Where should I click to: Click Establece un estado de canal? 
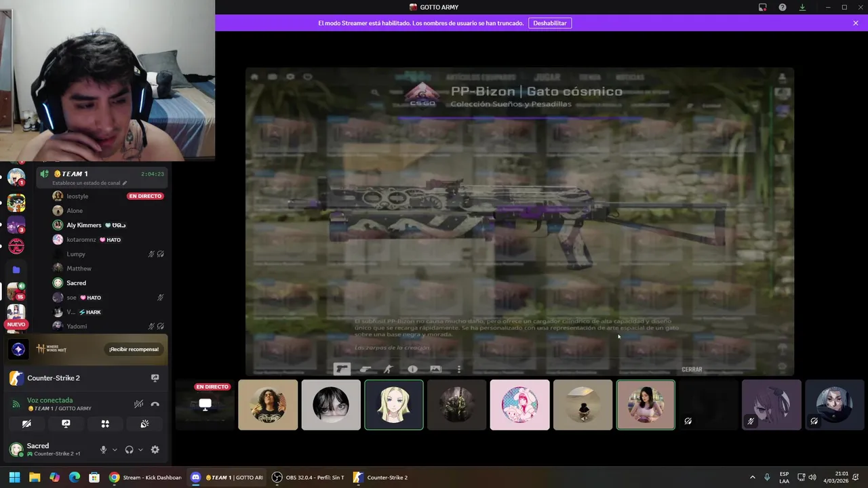[90, 183]
